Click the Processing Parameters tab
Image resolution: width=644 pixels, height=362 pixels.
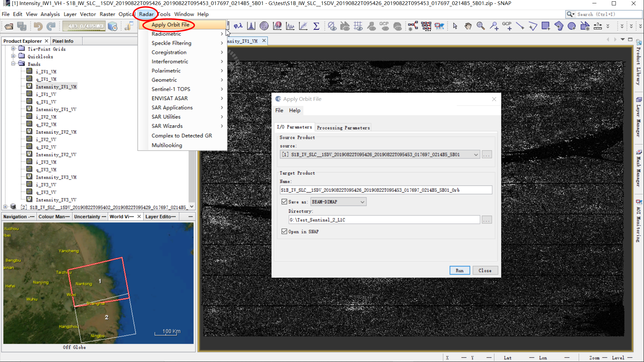tap(343, 128)
